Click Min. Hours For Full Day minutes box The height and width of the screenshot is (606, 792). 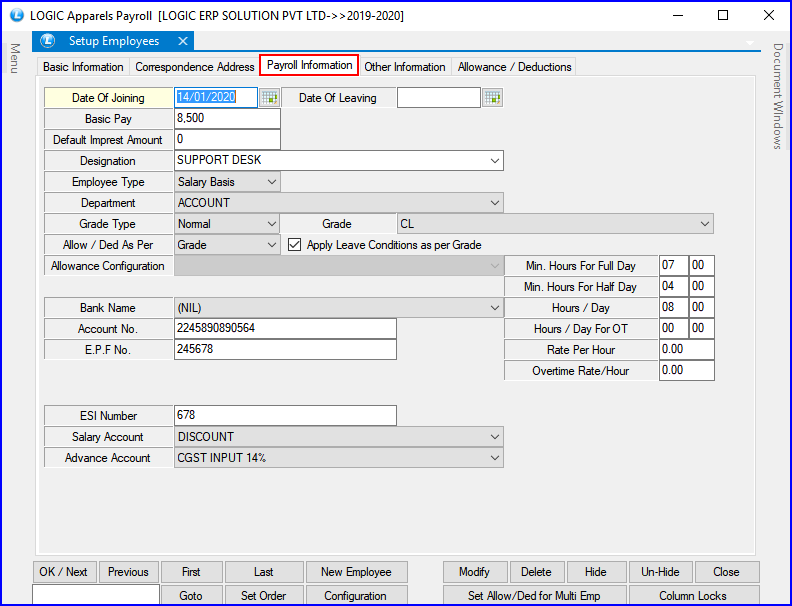[x=702, y=266]
